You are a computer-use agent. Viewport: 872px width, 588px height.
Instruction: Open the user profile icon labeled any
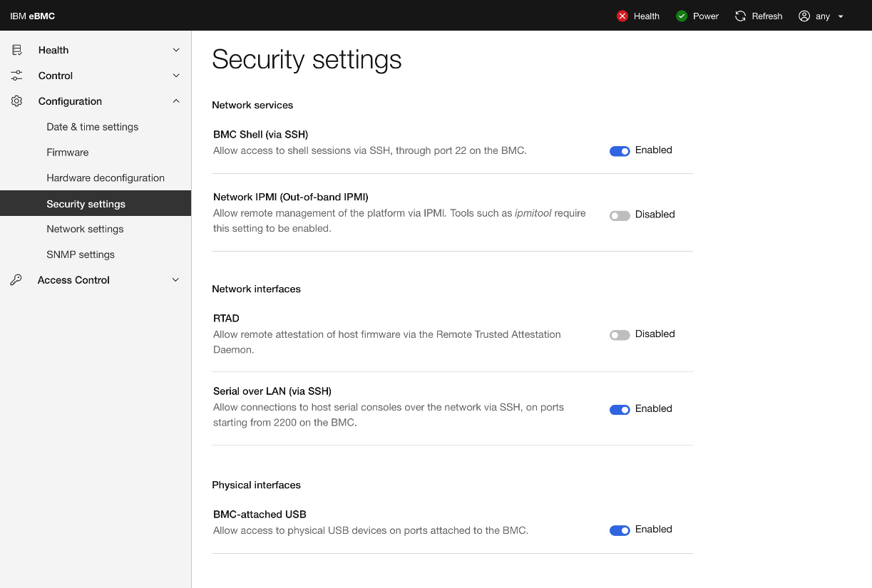[x=804, y=16]
